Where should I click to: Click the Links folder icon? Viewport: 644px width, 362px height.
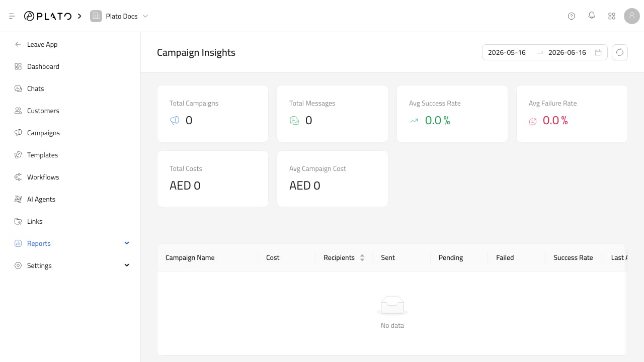point(18,221)
